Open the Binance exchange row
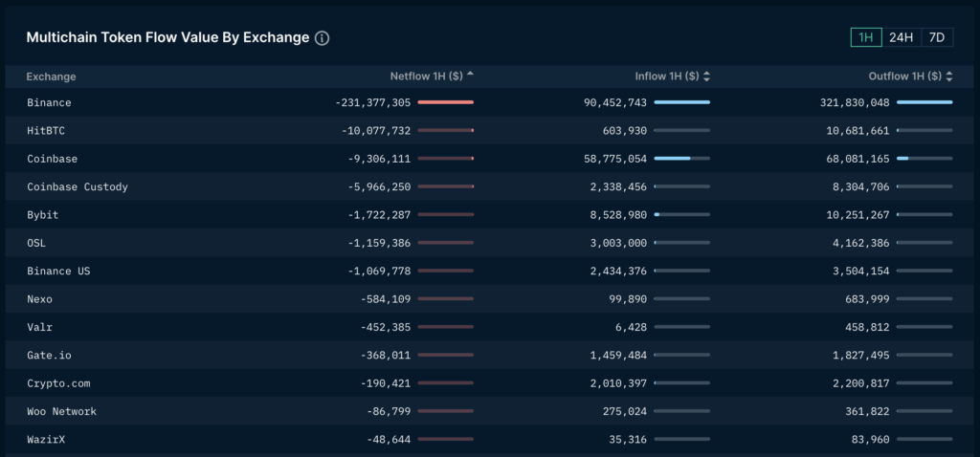The image size is (980, 457). tap(490, 102)
